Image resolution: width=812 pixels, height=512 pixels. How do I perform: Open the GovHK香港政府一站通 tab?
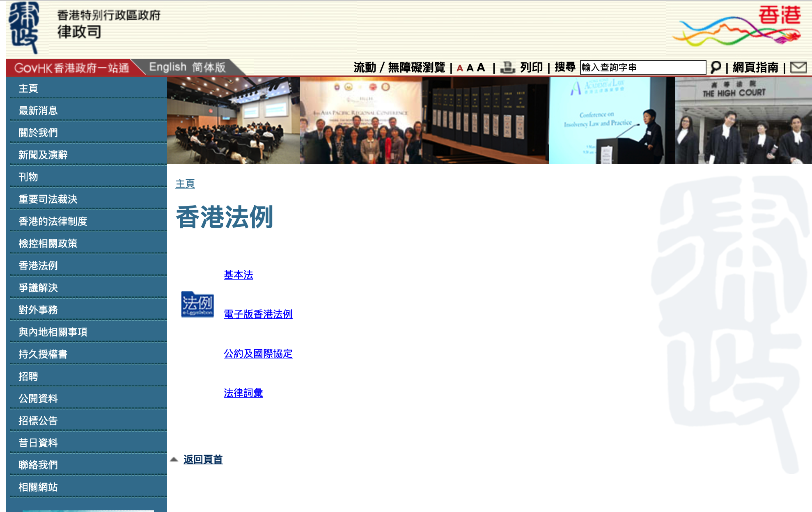72,68
